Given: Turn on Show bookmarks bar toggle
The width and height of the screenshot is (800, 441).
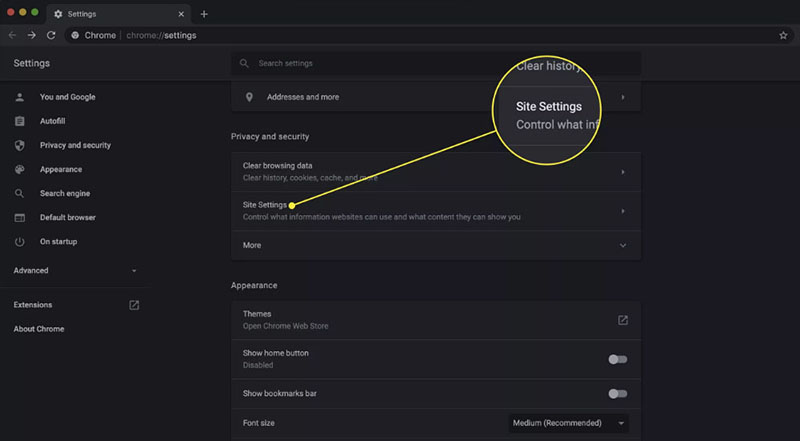Looking at the screenshot, I should [618, 393].
